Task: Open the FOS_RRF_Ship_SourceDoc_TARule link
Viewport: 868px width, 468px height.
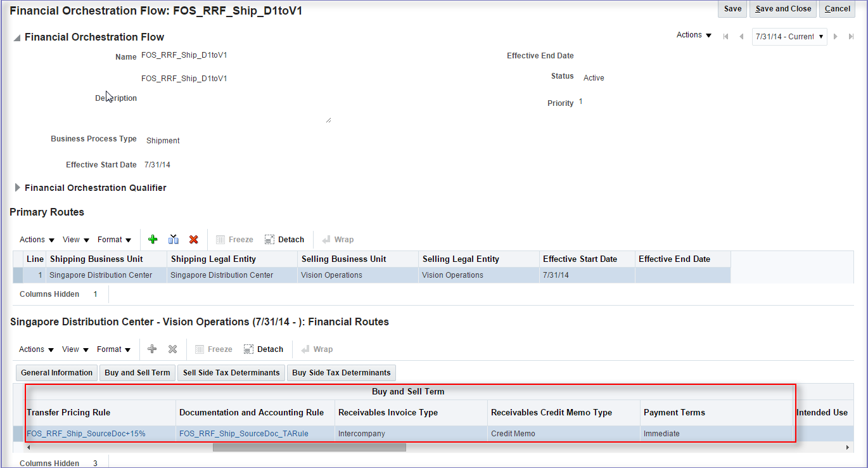Action: [243, 433]
